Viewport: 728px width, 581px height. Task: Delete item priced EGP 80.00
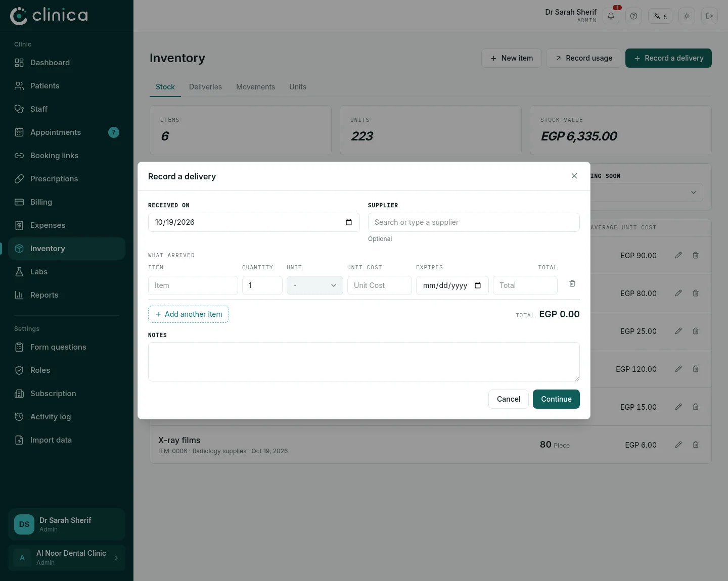pos(696,293)
